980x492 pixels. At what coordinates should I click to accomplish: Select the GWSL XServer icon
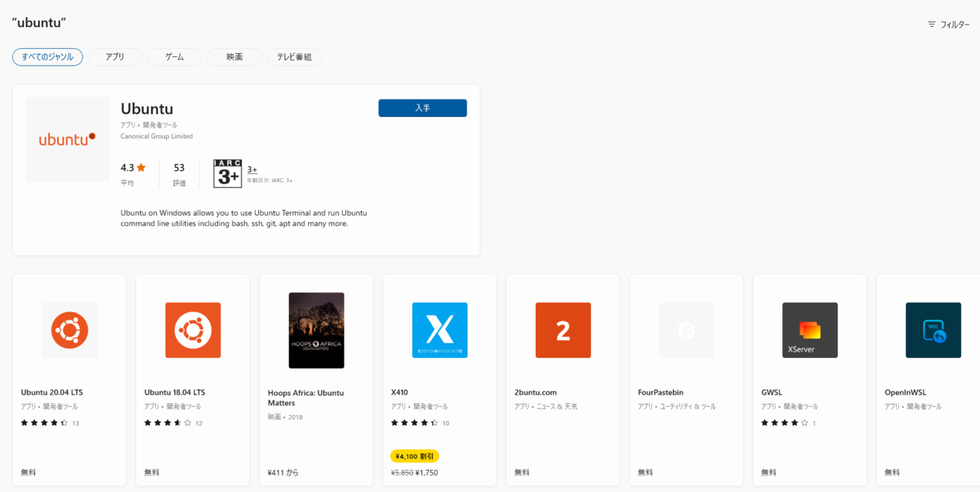point(809,330)
